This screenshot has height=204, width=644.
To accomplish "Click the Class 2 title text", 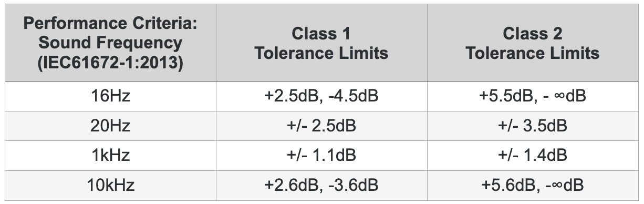I will click(533, 34).
